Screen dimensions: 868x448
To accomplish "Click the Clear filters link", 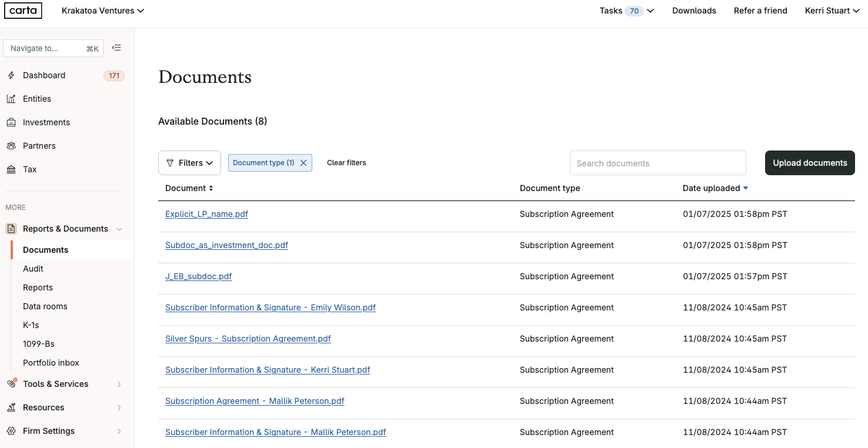I will (346, 162).
